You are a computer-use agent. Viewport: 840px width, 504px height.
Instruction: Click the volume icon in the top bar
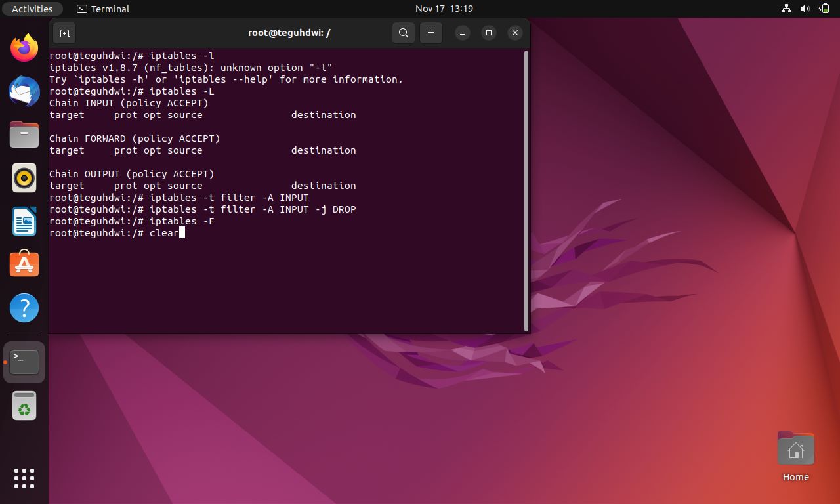805,9
